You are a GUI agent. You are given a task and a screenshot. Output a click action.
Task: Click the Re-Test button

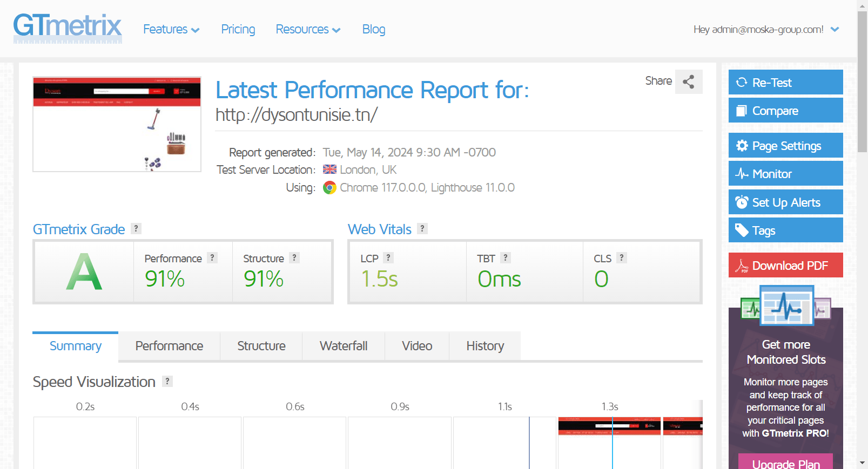tap(785, 82)
